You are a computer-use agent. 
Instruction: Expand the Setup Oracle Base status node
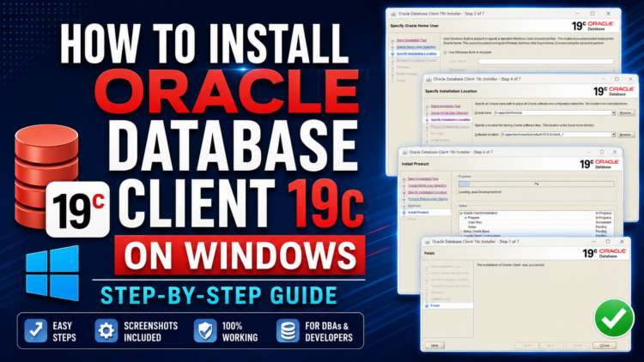[x=461, y=232]
